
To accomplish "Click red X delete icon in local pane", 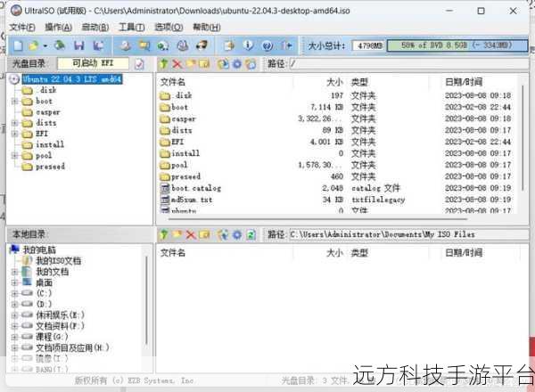I will [x=191, y=234].
